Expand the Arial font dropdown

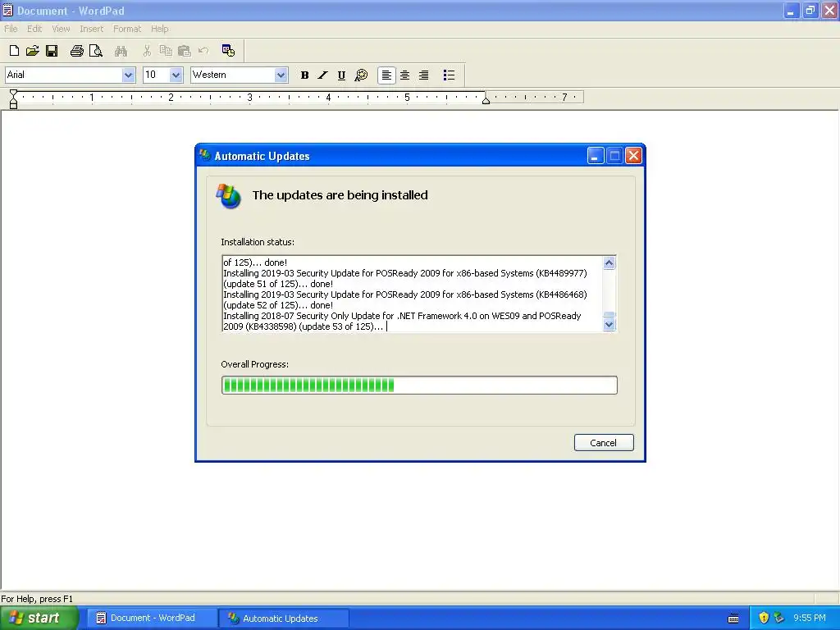coord(128,75)
